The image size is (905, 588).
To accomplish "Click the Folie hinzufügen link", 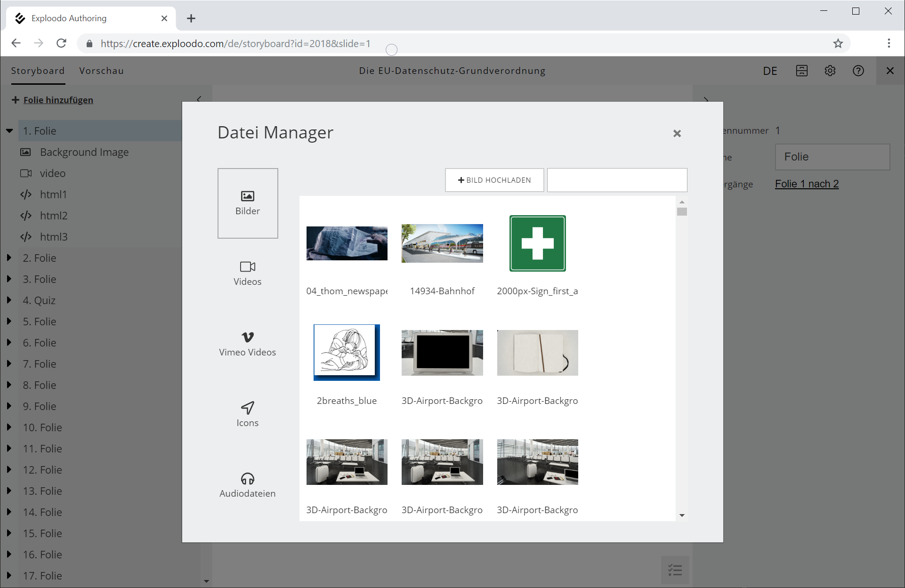I will tap(58, 100).
